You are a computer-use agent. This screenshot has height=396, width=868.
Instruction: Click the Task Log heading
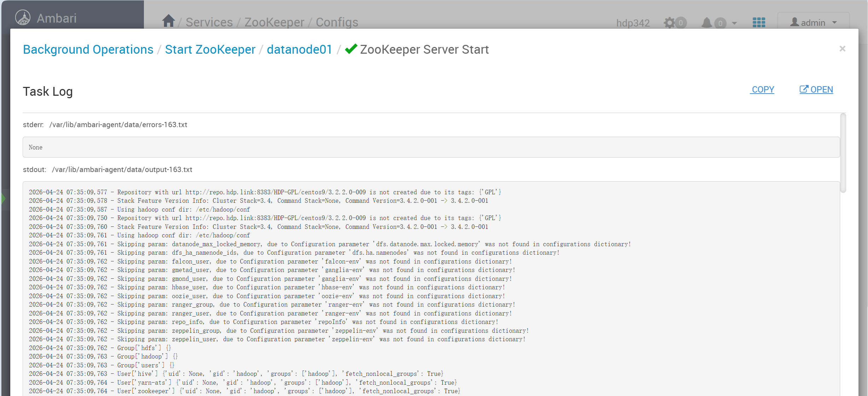click(48, 91)
